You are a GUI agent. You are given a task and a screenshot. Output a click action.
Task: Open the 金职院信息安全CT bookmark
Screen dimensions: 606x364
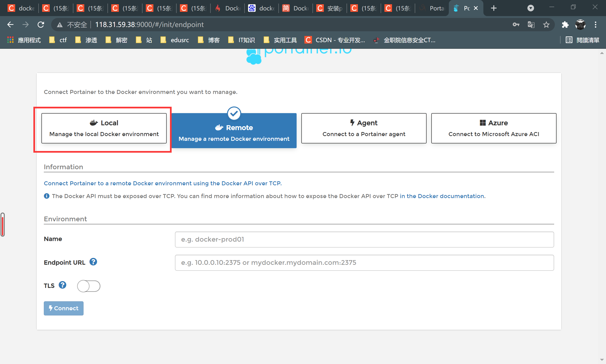point(404,40)
